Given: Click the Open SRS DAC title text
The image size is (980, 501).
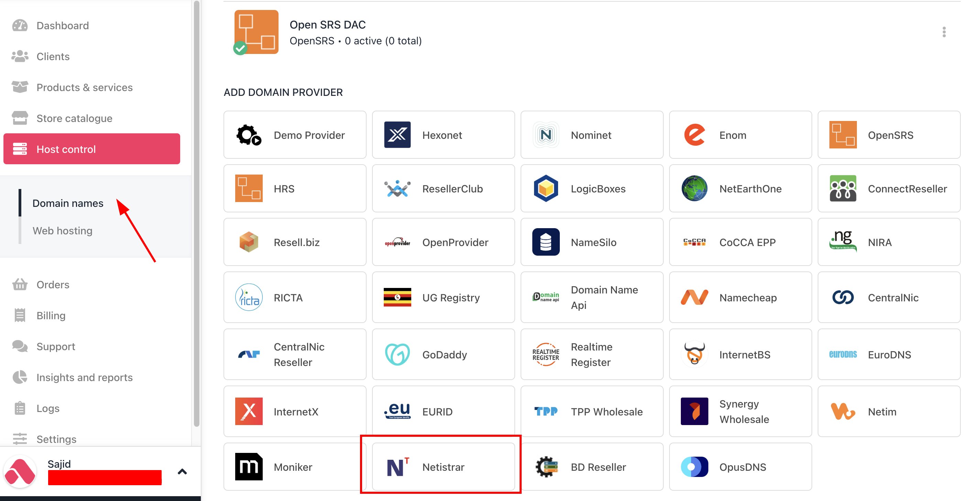Looking at the screenshot, I should 327,25.
